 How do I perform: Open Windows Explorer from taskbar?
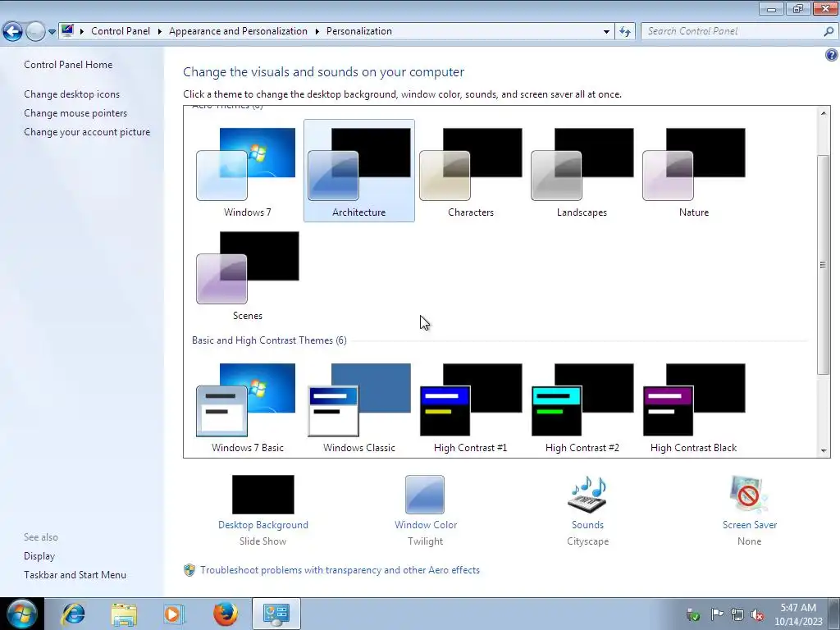click(124, 614)
